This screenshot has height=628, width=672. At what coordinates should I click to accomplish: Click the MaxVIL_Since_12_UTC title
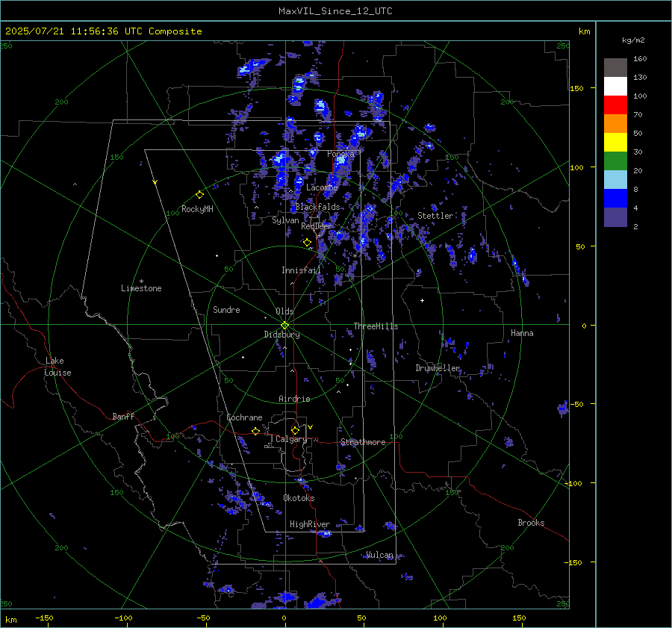click(335, 11)
